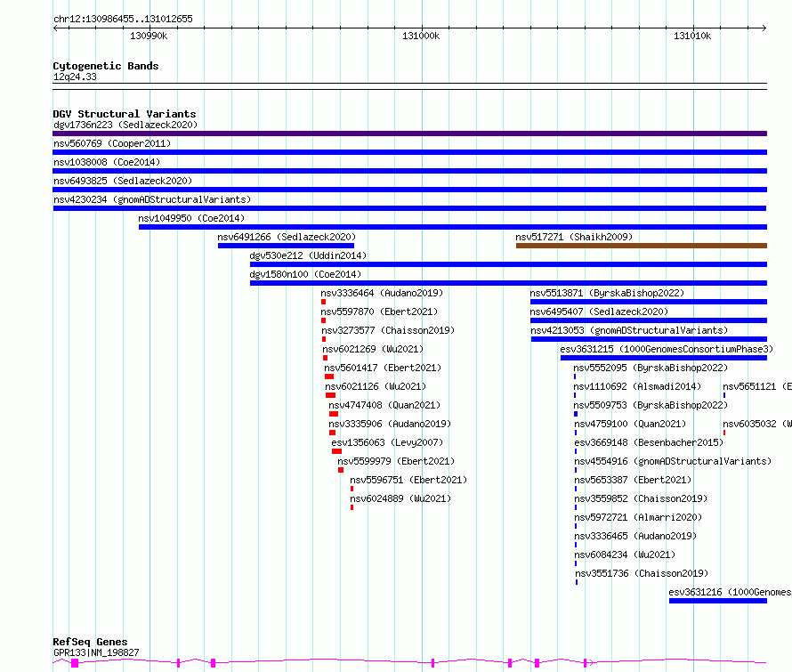
Task: Select nsv3336465 (Audano2019) label
Action: point(636,536)
